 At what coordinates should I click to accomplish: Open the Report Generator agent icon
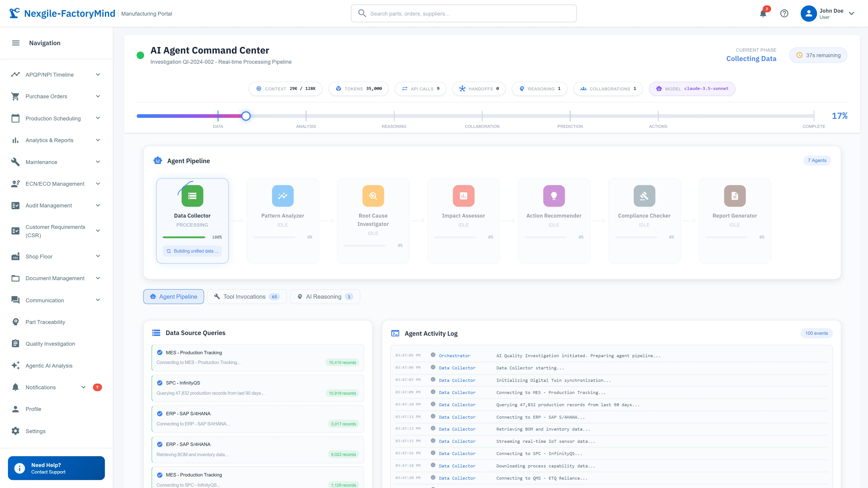tap(735, 196)
